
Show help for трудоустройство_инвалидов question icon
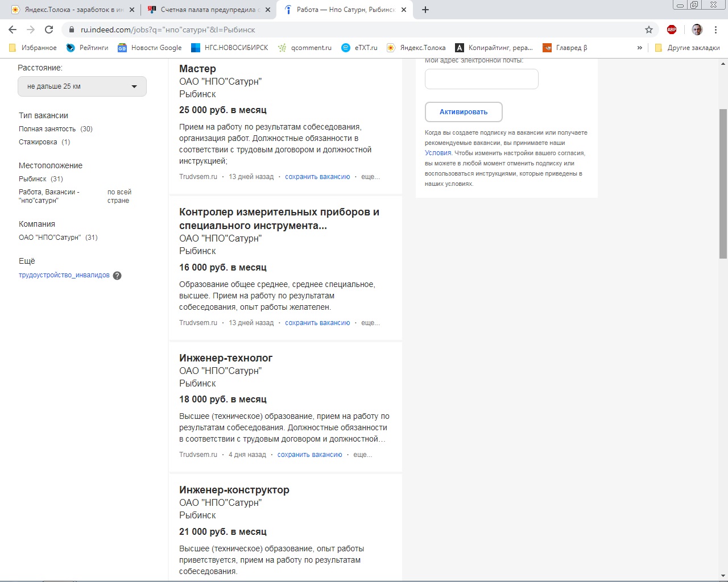tap(117, 276)
